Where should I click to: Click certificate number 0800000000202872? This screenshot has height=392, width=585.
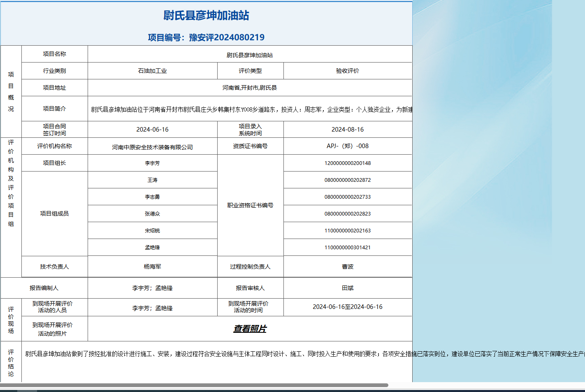(348, 180)
